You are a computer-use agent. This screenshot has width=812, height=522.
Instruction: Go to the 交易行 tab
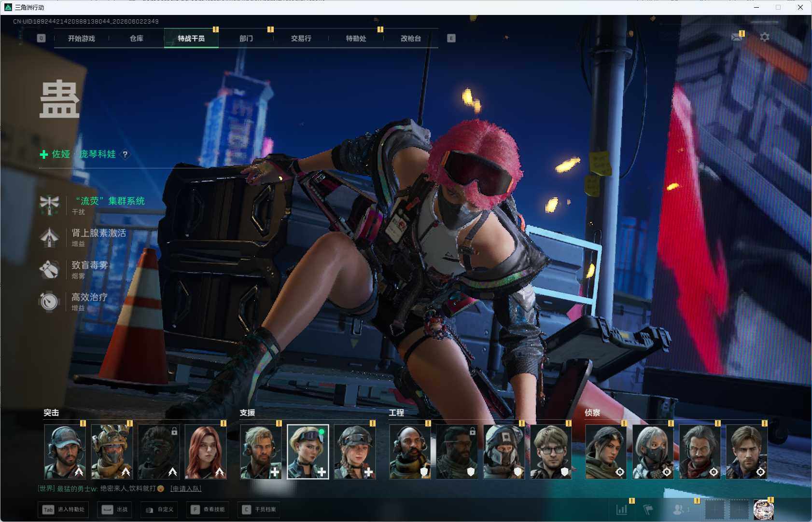301,39
